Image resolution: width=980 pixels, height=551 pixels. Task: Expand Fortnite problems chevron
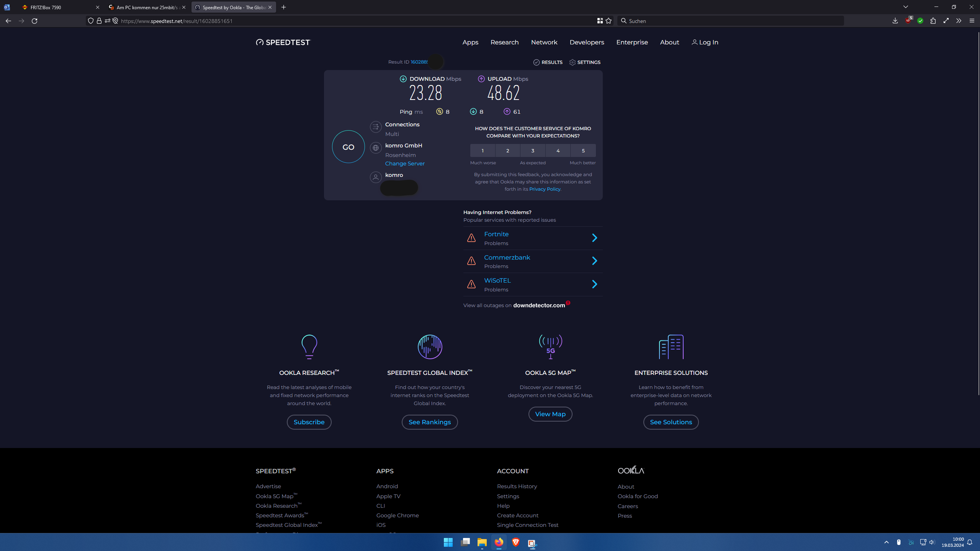[x=594, y=238]
